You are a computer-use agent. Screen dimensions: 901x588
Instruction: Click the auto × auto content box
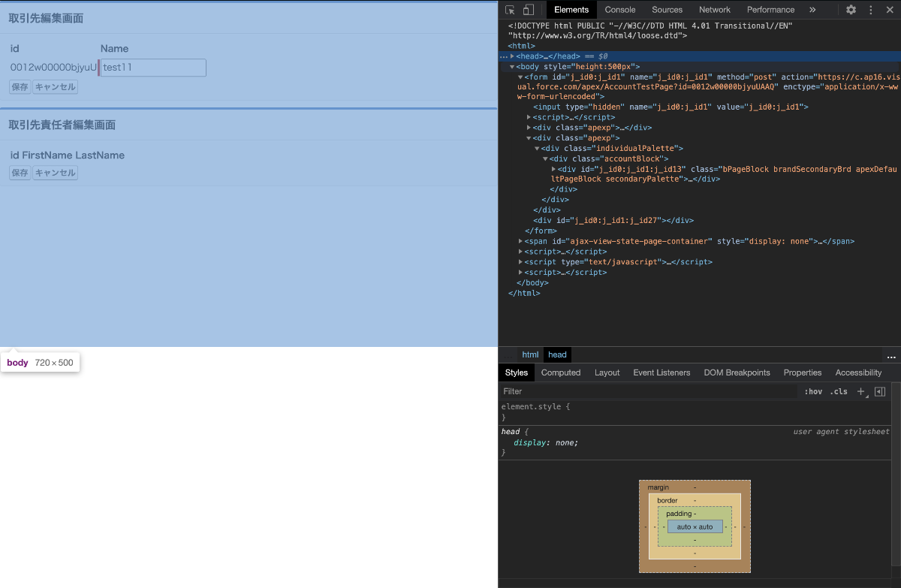click(x=695, y=526)
